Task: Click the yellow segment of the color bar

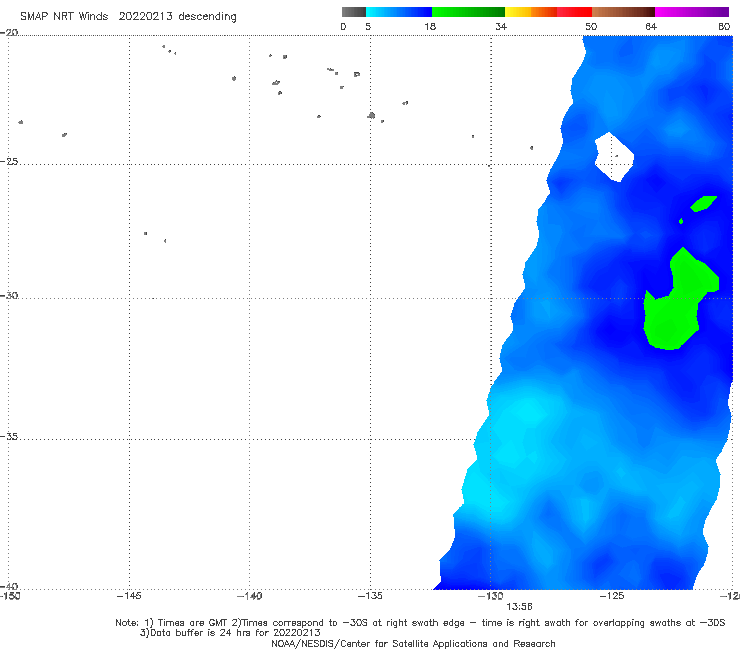Action: pyautogui.click(x=518, y=12)
